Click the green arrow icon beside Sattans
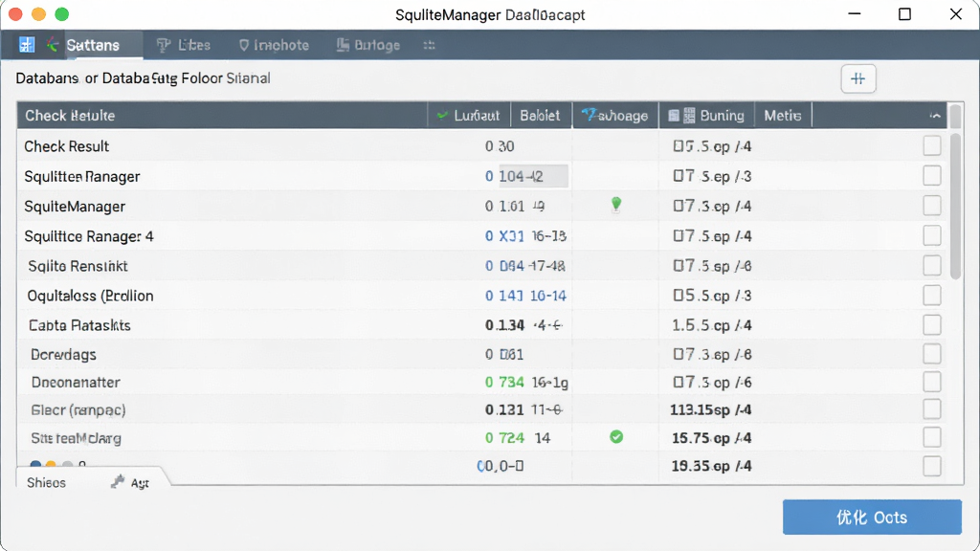 click(x=53, y=45)
